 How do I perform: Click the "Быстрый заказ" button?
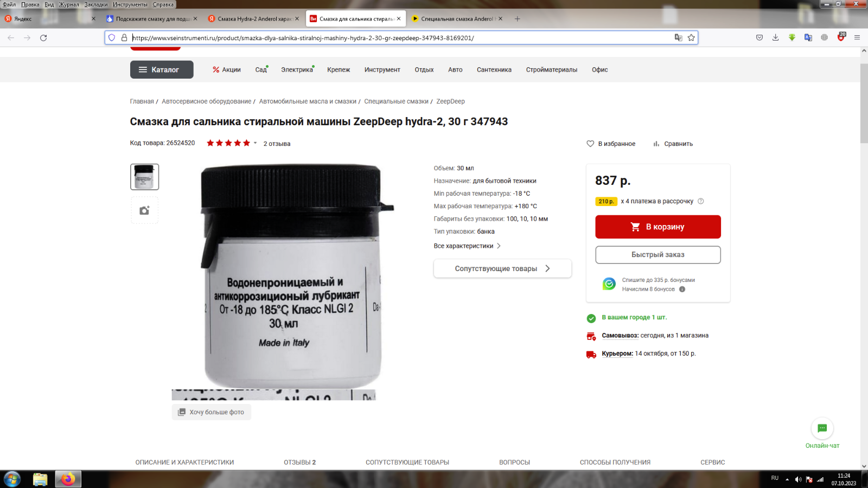[658, 255]
